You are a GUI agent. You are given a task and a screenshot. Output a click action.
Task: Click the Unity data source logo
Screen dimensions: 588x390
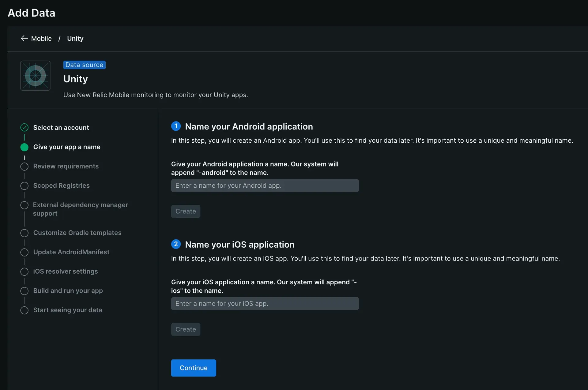coord(36,76)
